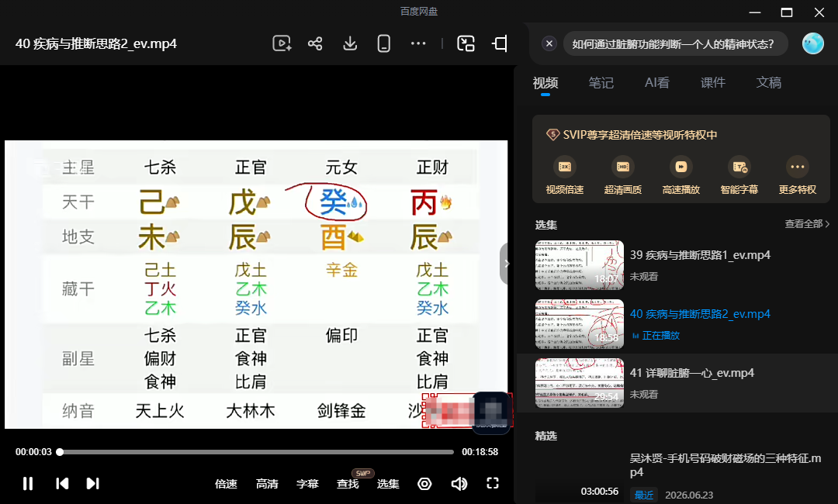Open 吴沐贤-手机号码破财磁场 featured video
Viewport: 838px width, 504px height.
coord(725,465)
